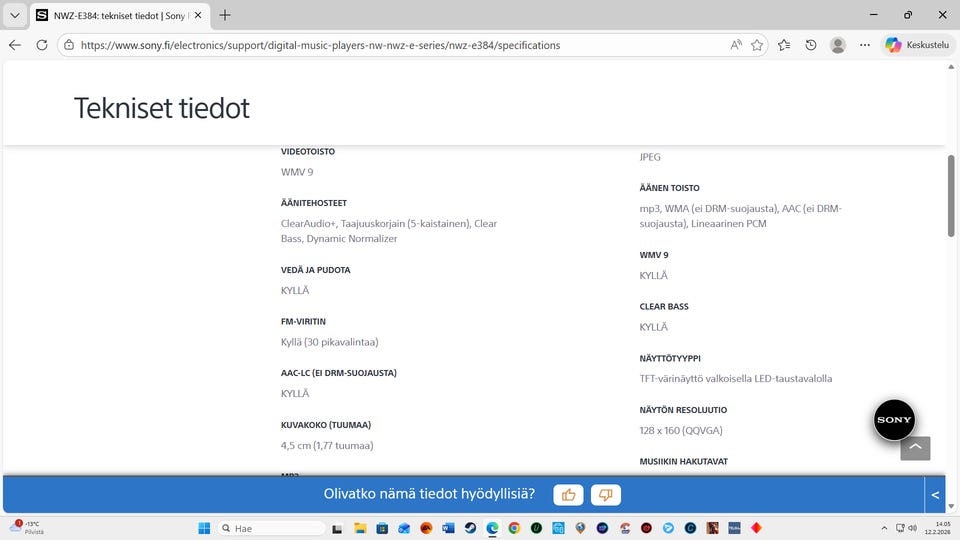Screen dimensions: 960x540
Task: Show hidden system tray icons
Action: click(x=884, y=528)
